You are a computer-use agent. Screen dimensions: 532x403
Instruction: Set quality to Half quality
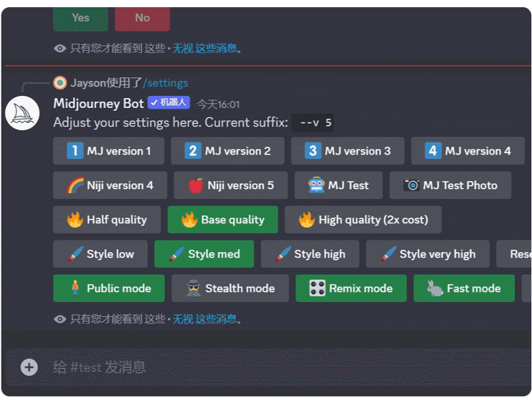pos(107,220)
